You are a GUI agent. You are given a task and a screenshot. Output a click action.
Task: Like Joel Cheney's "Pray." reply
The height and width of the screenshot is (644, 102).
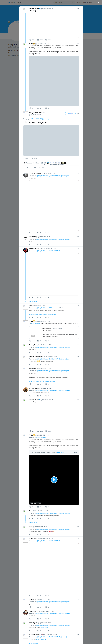46,244
